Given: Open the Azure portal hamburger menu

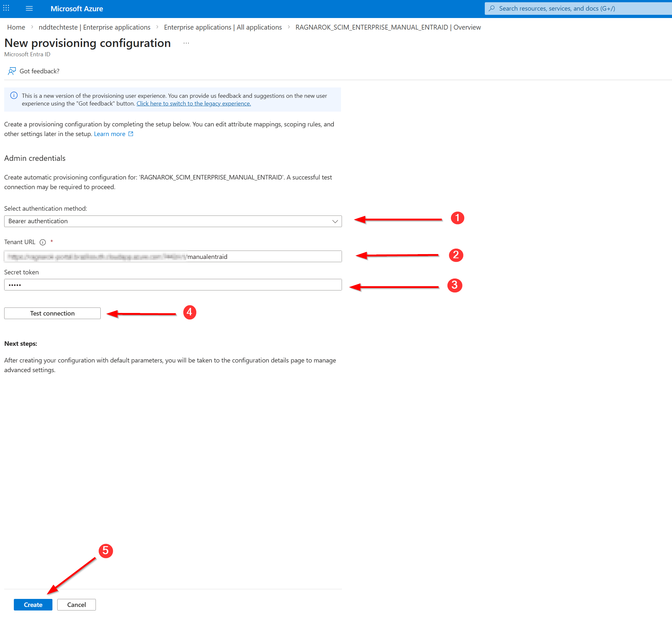Looking at the screenshot, I should [x=29, y=8].
